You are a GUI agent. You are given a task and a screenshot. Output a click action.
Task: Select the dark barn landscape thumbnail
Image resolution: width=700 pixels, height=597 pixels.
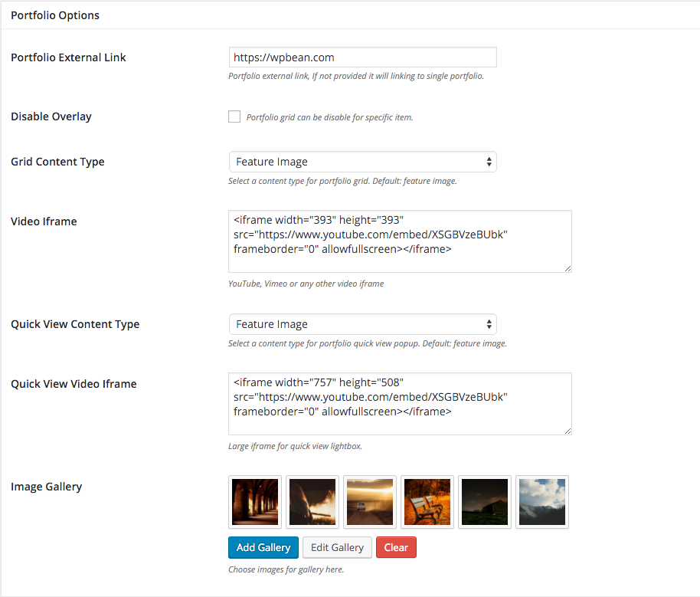tap(485, 502)
